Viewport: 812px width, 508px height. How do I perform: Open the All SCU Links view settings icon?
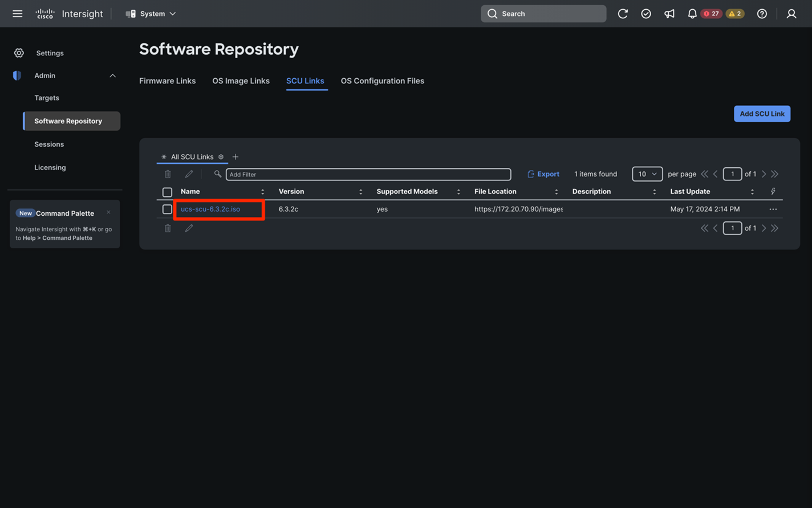[x=221, y=157]
